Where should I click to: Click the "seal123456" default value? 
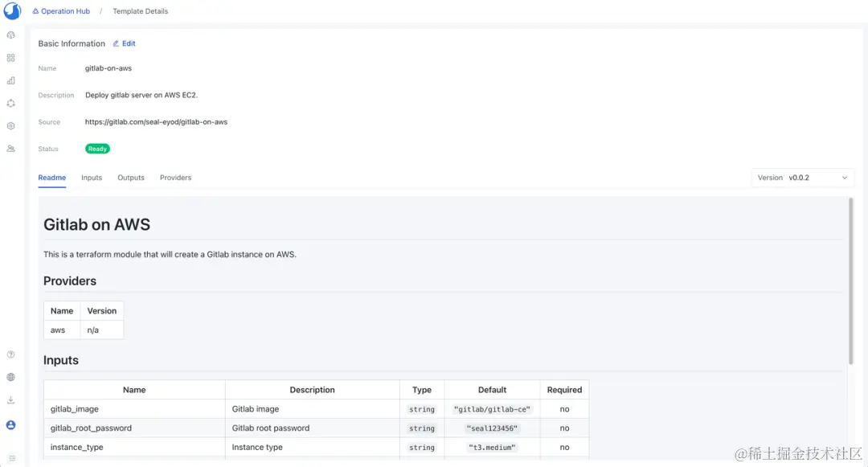point(492,428)
